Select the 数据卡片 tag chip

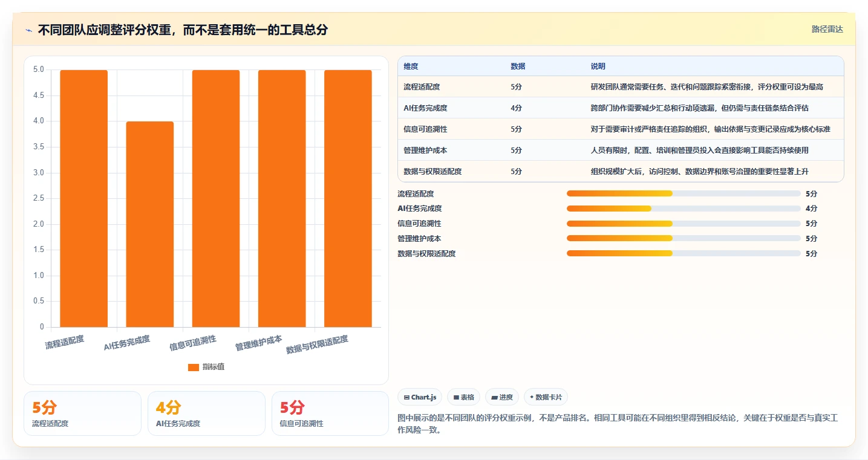546,397
